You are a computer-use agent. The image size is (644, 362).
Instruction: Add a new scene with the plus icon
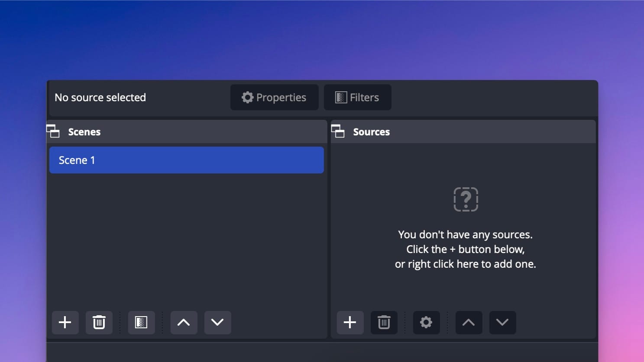[x=65, y=322]
